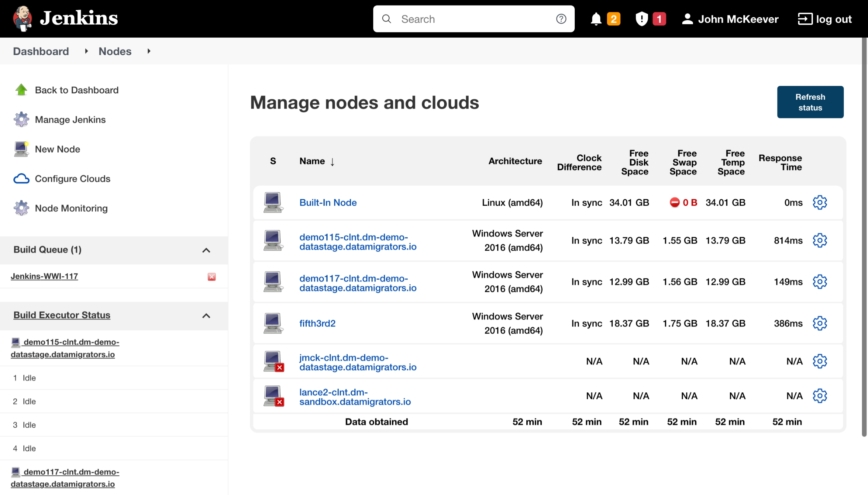Image resolution: width=868 pixels, height=495 pixels.
Task: Open gear settings for Built-In Node
Action: pyautogui.click(x=820, y=203)
